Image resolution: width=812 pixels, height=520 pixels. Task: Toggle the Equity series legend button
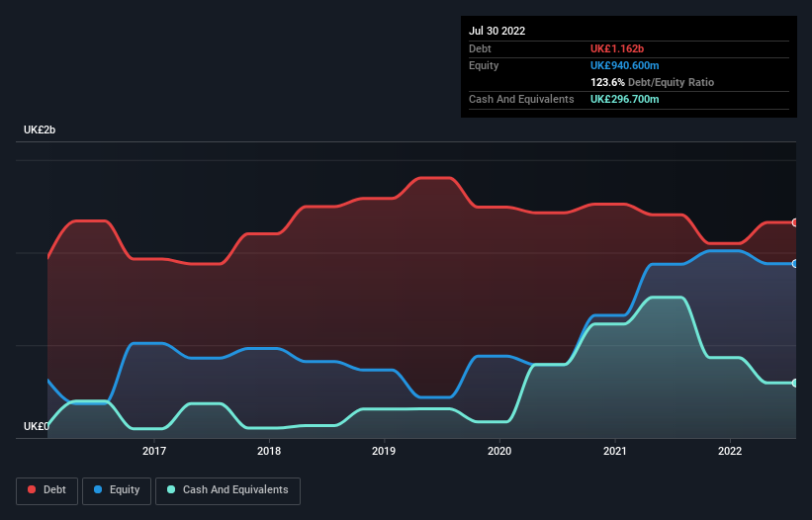click(x=117, y=490)
